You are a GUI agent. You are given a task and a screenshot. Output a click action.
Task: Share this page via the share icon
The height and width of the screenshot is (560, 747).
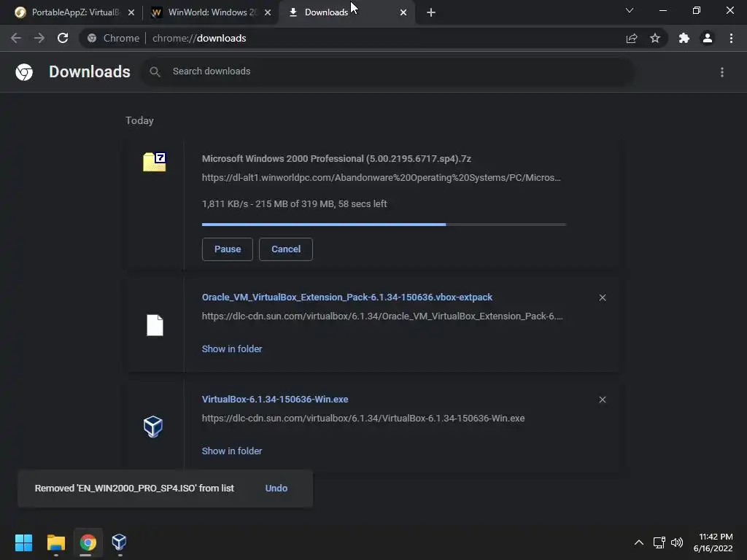tap(632, 38)
